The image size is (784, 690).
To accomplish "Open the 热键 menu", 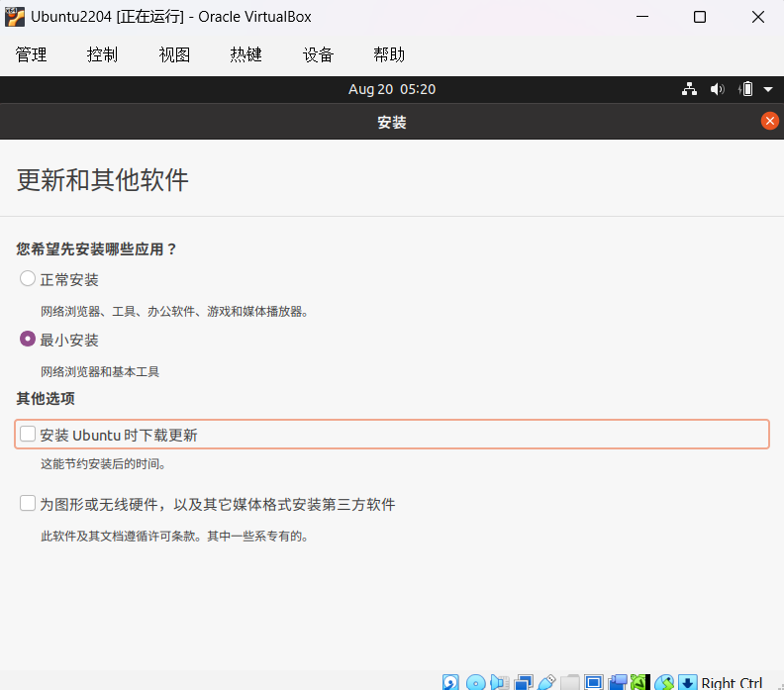I will [246, 54].
